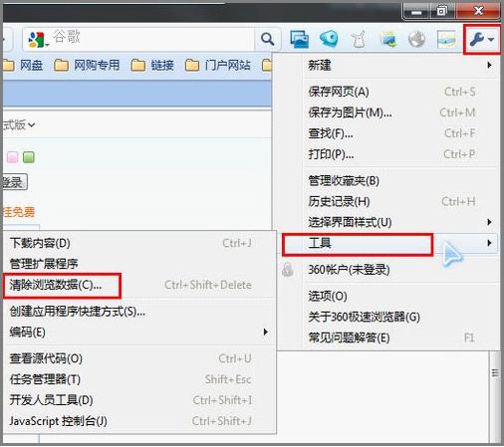Pick the green color swatch

29,157
